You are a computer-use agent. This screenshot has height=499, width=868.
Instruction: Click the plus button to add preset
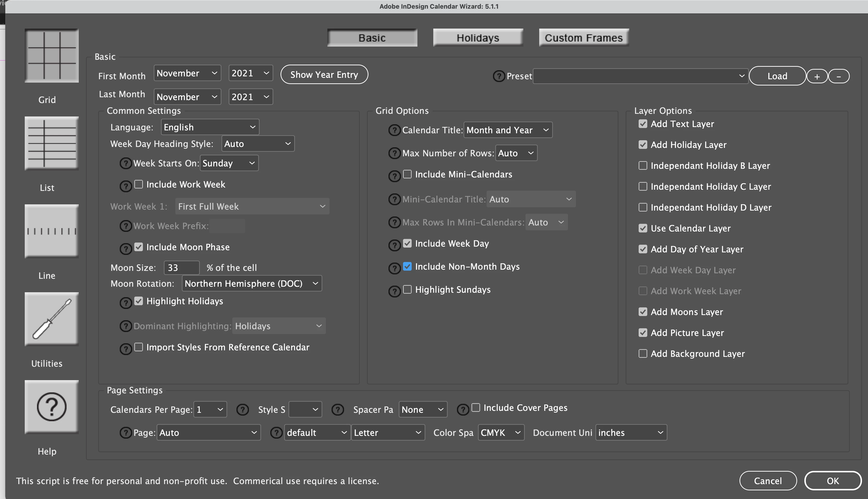pyautogui.click(x=817, y=76)
